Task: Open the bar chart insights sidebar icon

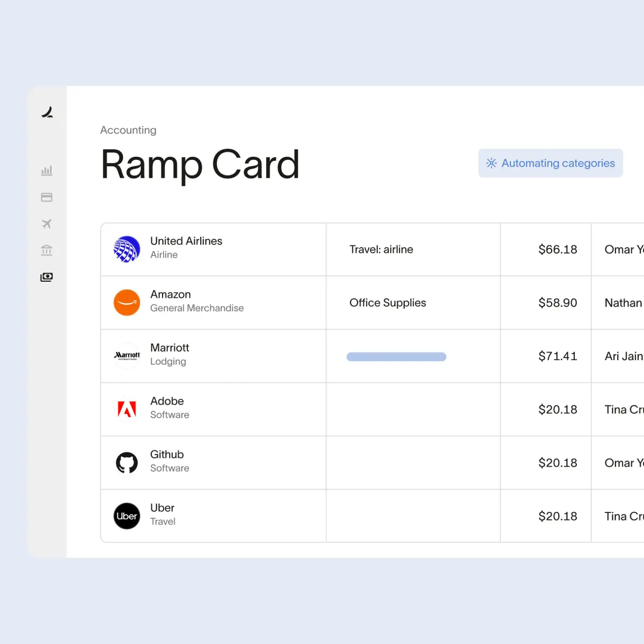Action: 47,171
